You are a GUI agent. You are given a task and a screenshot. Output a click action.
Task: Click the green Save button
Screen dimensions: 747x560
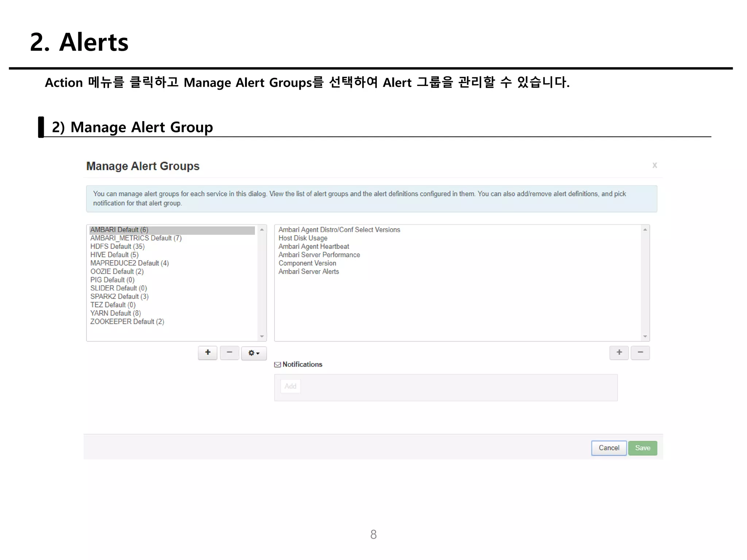pos(642,448)
